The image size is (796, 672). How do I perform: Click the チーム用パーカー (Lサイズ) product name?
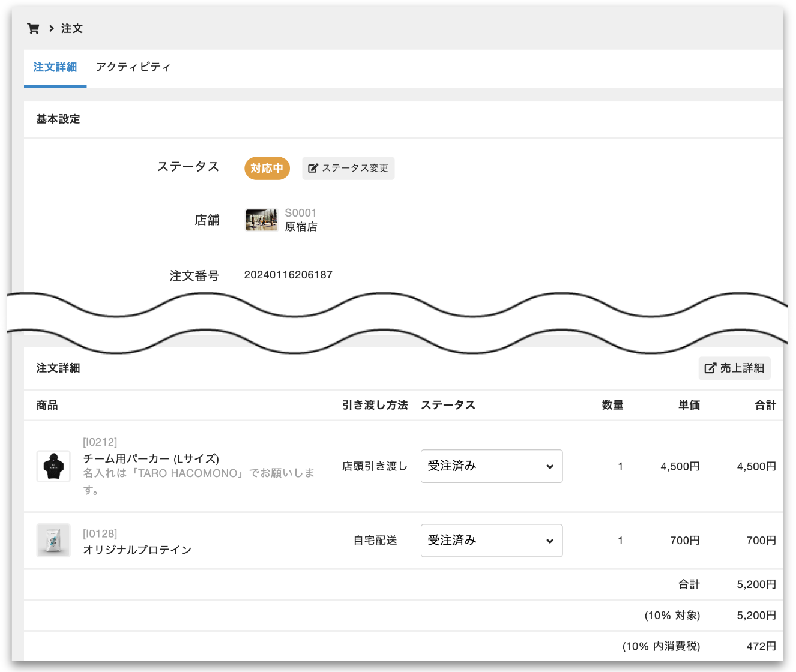point(151,459)
